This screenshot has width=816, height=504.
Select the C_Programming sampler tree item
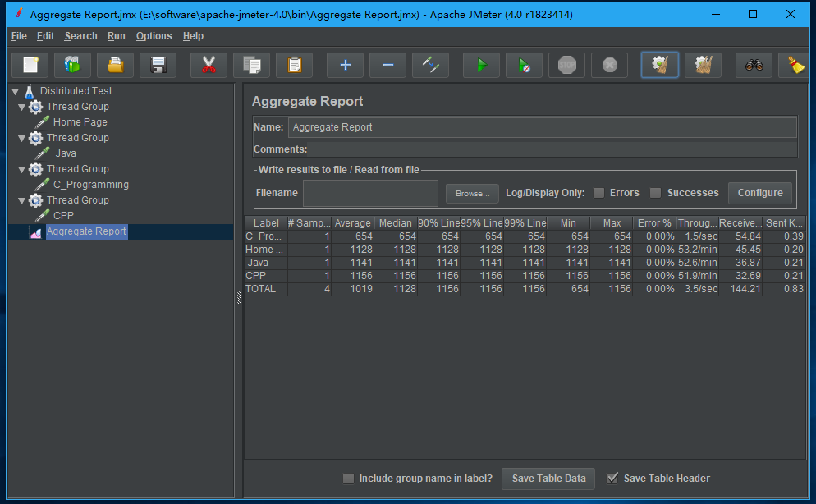point(91,185)
